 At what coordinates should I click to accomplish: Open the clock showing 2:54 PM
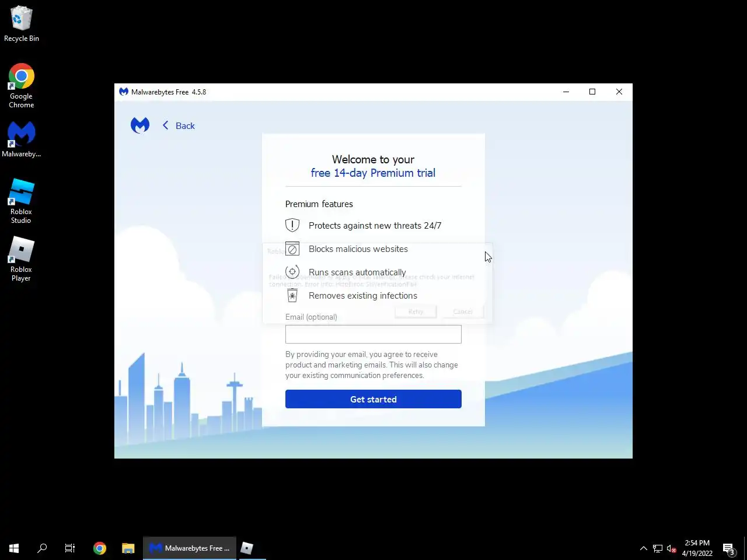[697, 548]
